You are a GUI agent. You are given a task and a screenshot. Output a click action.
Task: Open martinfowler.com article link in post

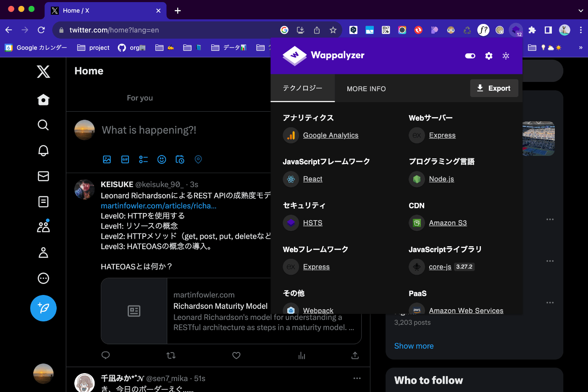click(159, 206)
